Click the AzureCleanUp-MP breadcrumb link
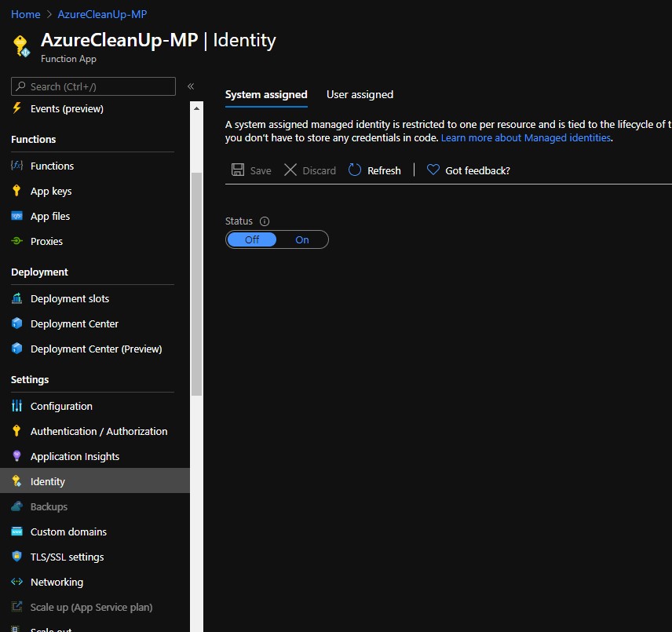The height and width of the screenshot is (632, 672). (x=102, y=14)
